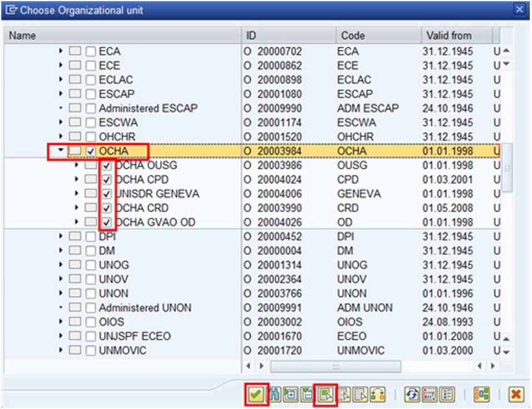Click the object icon of OHCHR row

[74, 136]
